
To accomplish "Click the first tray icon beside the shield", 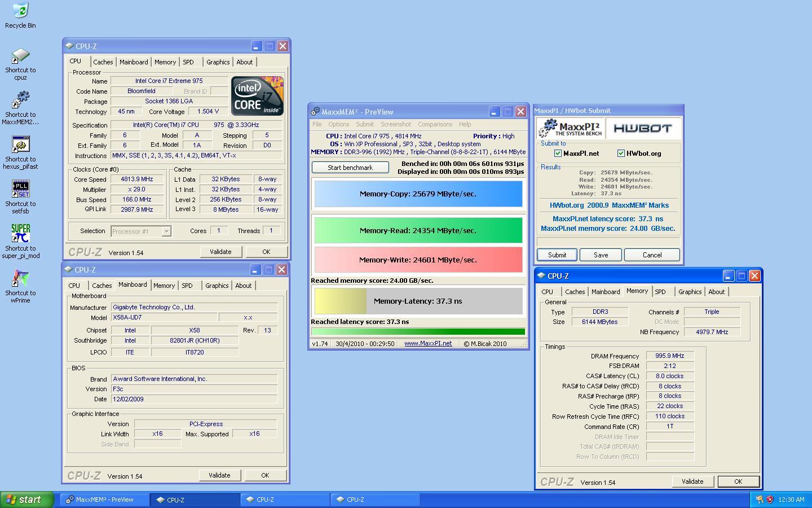I will point(760,500).
